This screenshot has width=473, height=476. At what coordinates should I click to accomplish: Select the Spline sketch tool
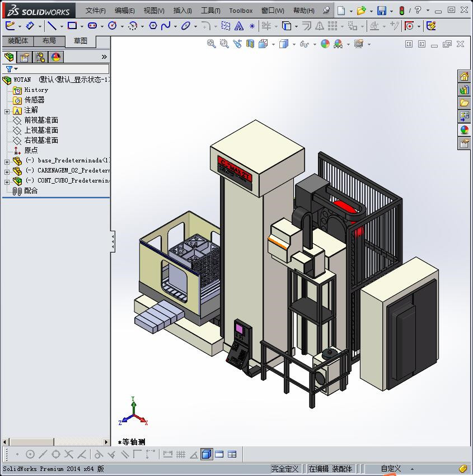(166, 26)
